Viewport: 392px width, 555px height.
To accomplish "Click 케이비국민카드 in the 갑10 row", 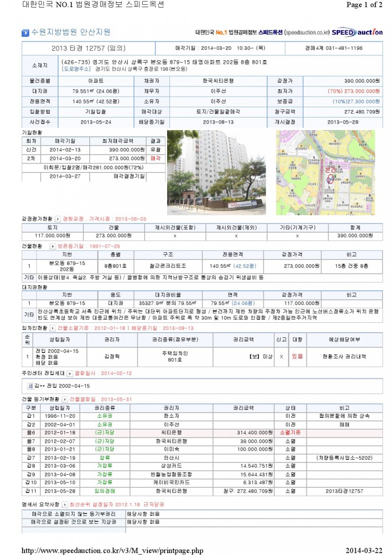I will (x=171, y=483).
